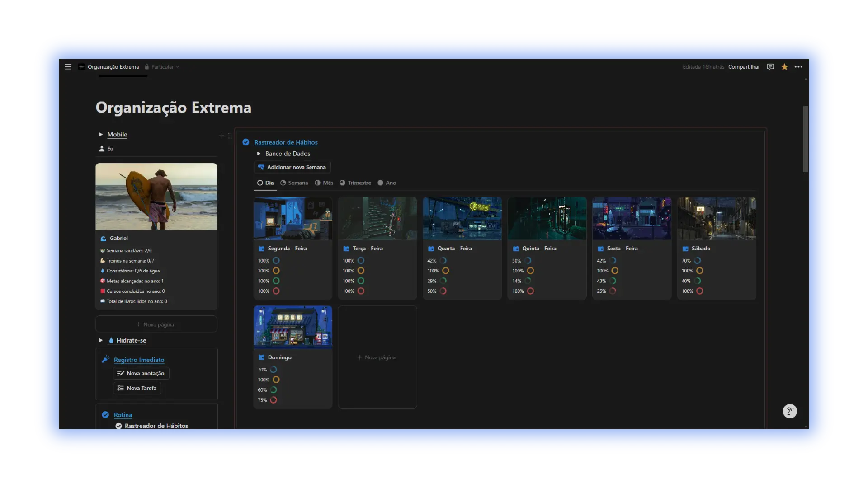This screenshot has height=488, width=868.
Task: Click the blue check icon beside Rotina
Action: (105, 415)
